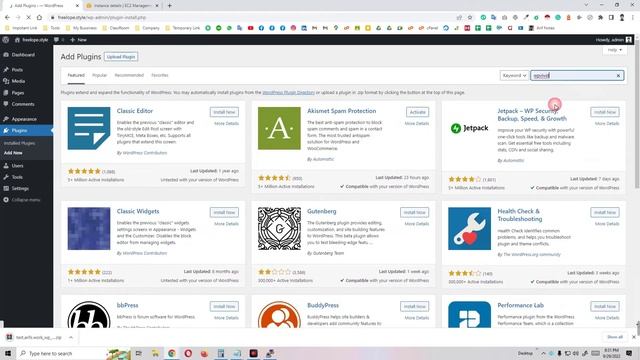Screen dimensions: 640x360
Task: Open the Posts sidebar item
Action: pos(17,70)
